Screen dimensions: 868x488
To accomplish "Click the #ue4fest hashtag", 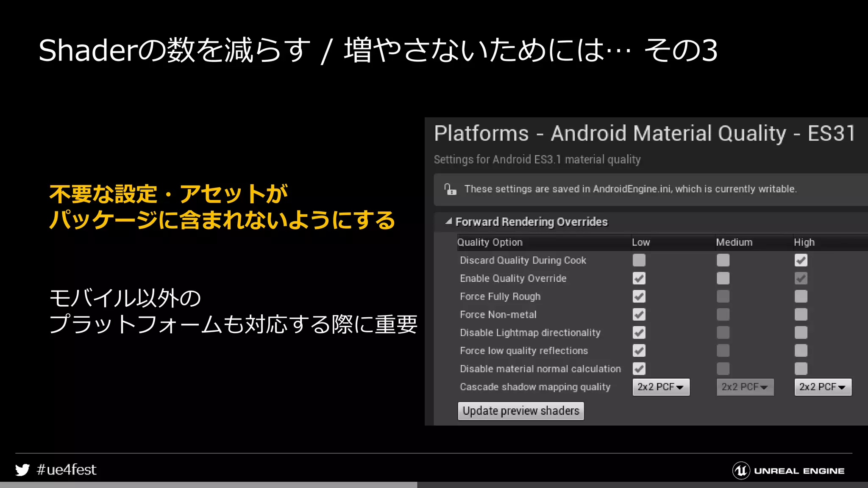I will tap(67, 470).
